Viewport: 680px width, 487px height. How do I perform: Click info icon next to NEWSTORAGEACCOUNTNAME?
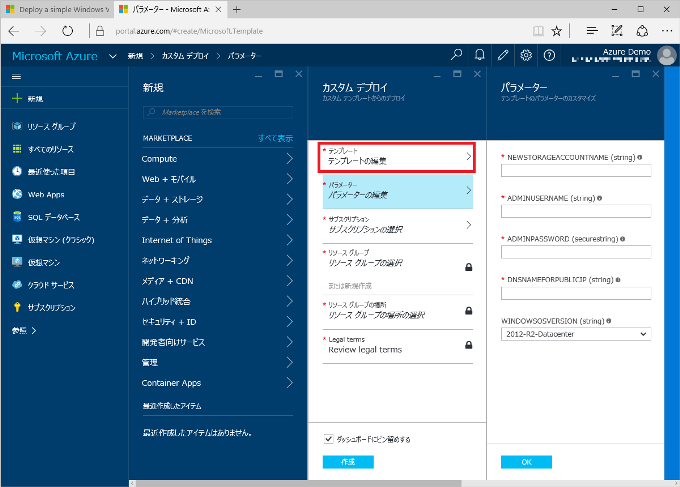tap(640, 157)
